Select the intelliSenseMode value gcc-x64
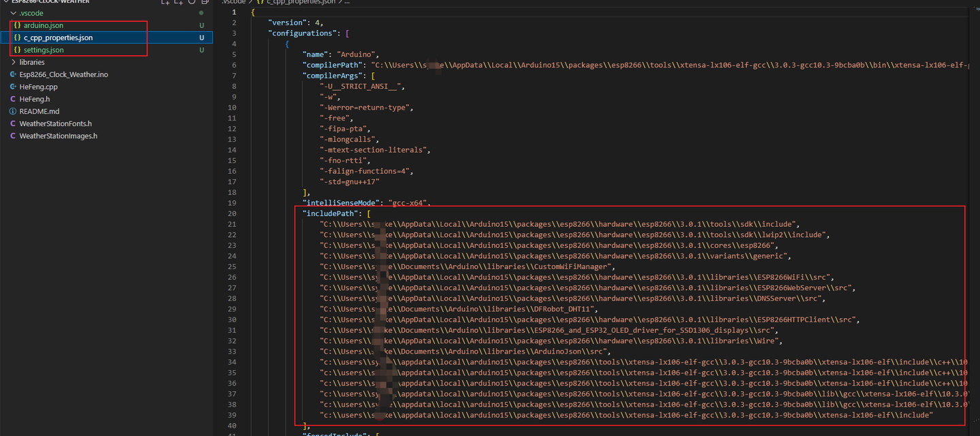This screenshot has height=436, width=980. coord(404,202)
